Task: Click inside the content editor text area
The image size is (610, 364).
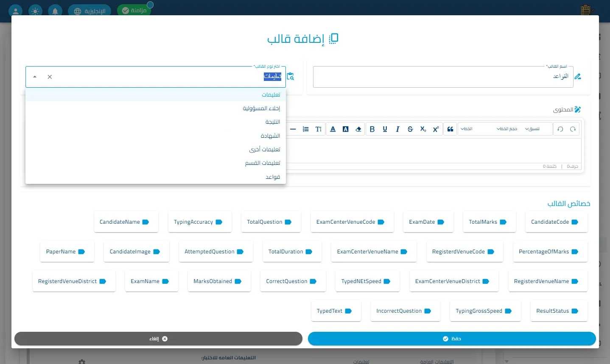Action: tap(433, 150)
